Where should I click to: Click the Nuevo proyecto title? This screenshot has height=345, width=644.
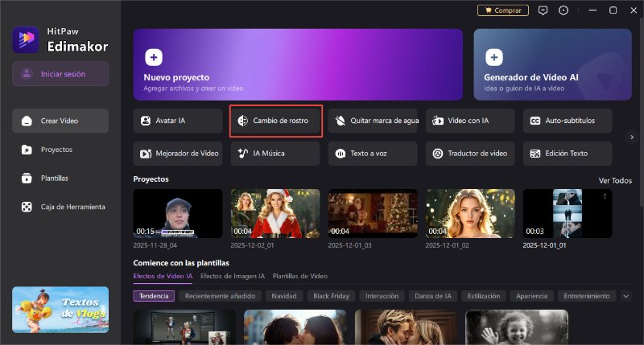176,77
